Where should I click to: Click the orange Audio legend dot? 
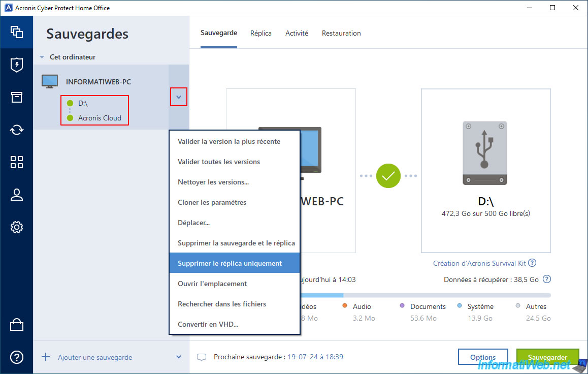click(x=345, y=306)
